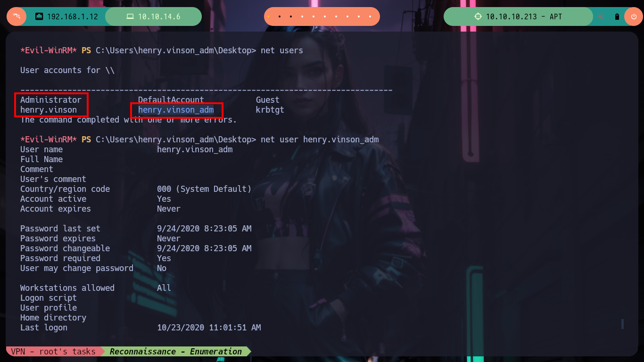Image resolution: width=644 pixels, height=362 pixels.
Task: Click the terminal scrollbar indicator at right edge
Action: (622, 324)
